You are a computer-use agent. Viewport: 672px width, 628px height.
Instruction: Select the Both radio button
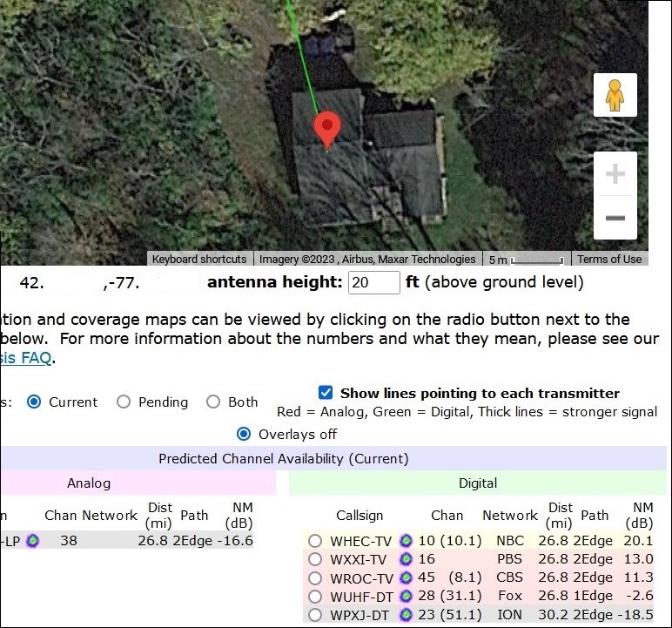213,402
